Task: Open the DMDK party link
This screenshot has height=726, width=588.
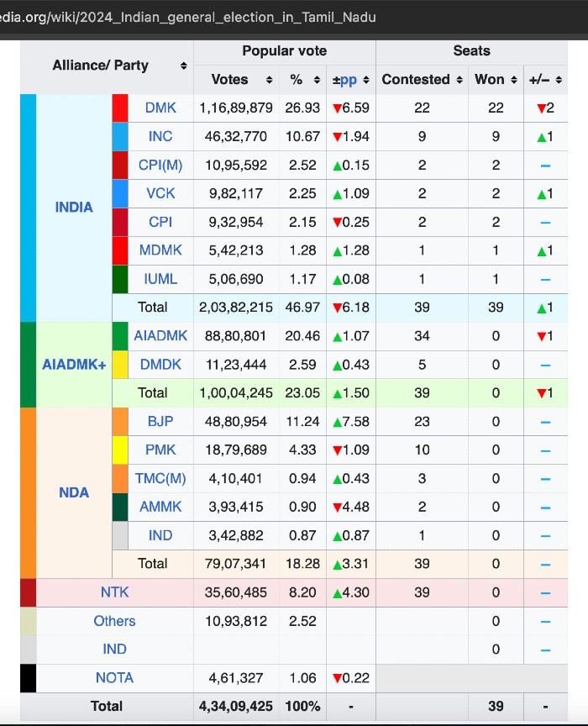Action: point(160,365)
